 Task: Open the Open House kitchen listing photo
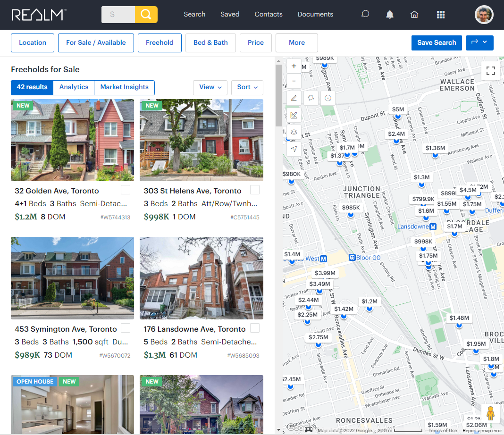(72, 404)
